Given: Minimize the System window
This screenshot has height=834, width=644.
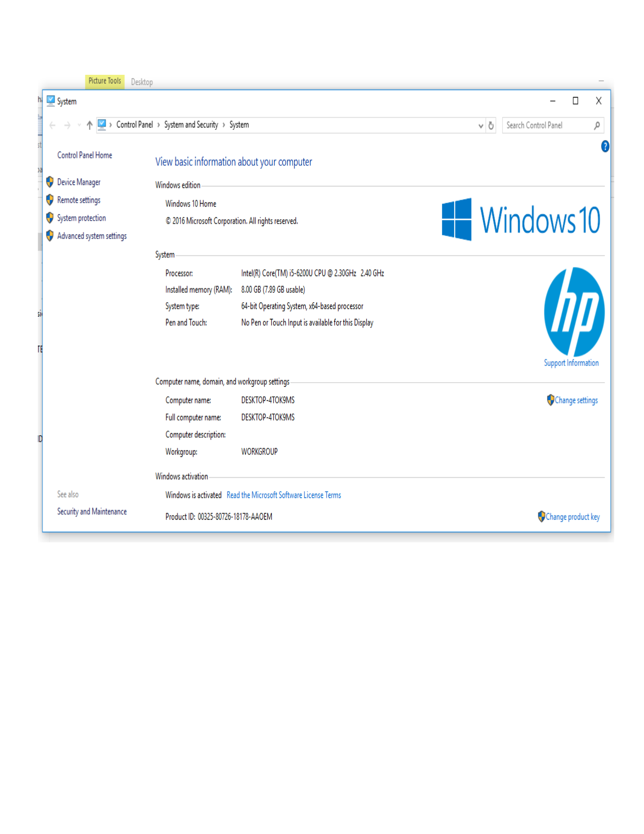Looking at the screenshot, I should 553,101.
